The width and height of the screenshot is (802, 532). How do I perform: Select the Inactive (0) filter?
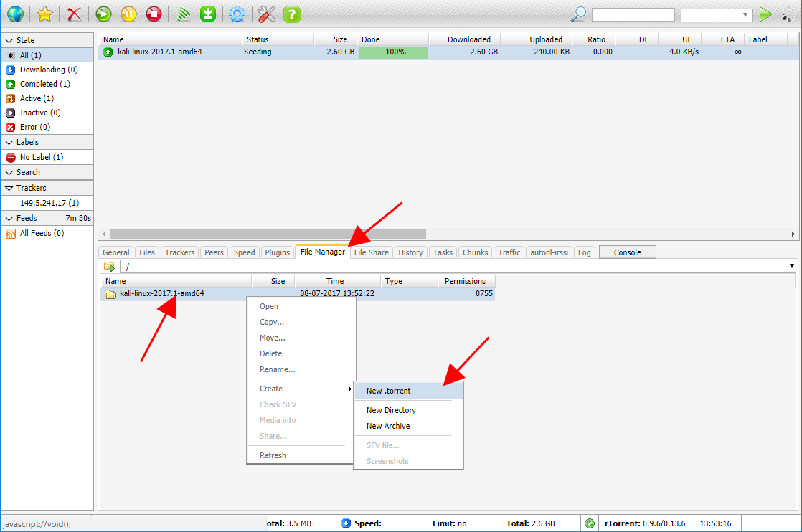47,113
